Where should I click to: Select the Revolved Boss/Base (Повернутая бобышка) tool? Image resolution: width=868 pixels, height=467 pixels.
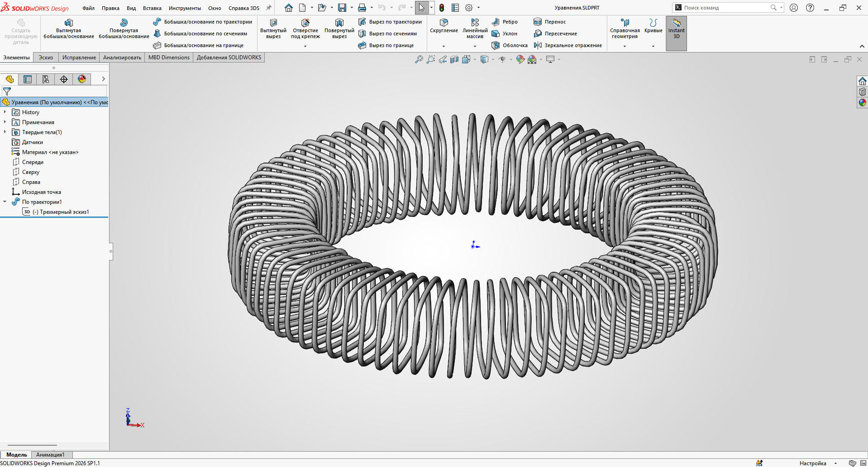pyautogui.click(x=124, y=23)
